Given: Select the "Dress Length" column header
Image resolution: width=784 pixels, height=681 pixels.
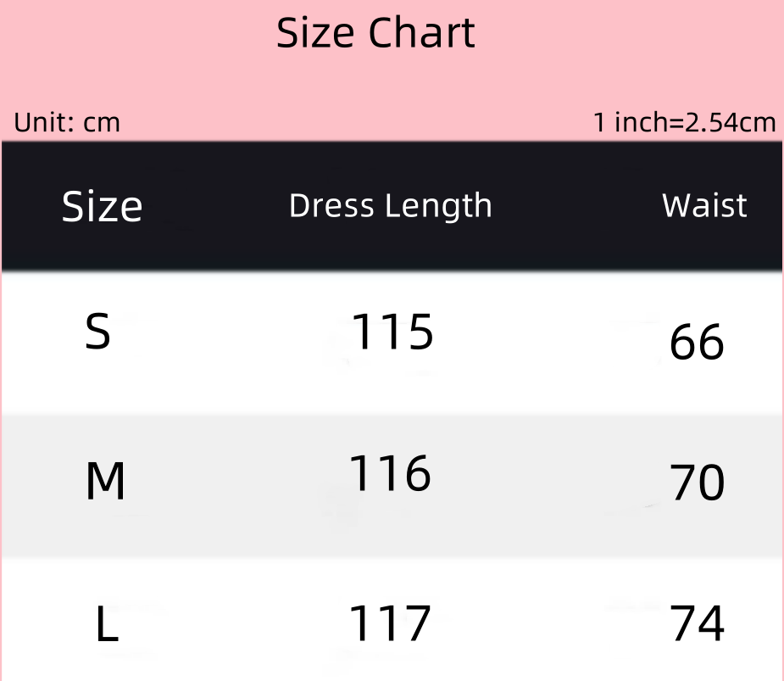Looking at the screenshot, I should pyautogui.click(x=390, y=206).
